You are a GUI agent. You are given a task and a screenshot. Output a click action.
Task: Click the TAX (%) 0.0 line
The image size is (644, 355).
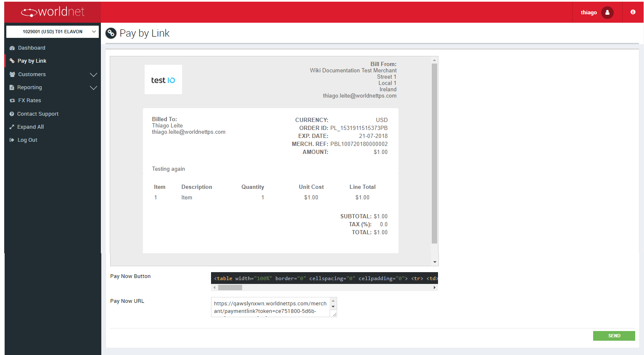368,224
